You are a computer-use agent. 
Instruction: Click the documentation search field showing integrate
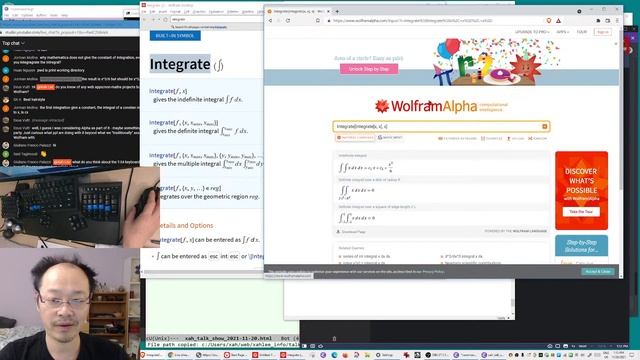[216, 19]
